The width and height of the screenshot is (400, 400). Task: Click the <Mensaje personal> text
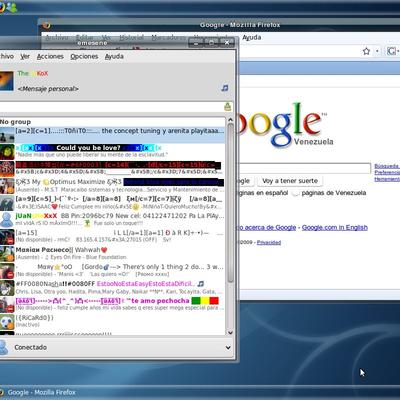tap(48, 89)
